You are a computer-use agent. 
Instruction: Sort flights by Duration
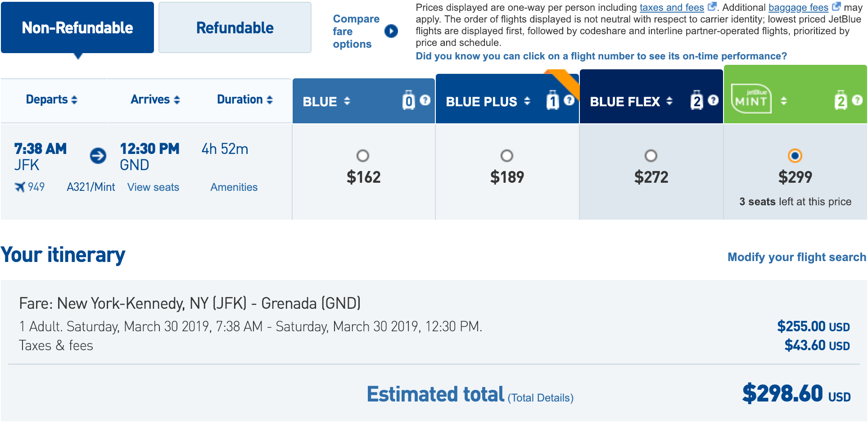click(244, 99)
